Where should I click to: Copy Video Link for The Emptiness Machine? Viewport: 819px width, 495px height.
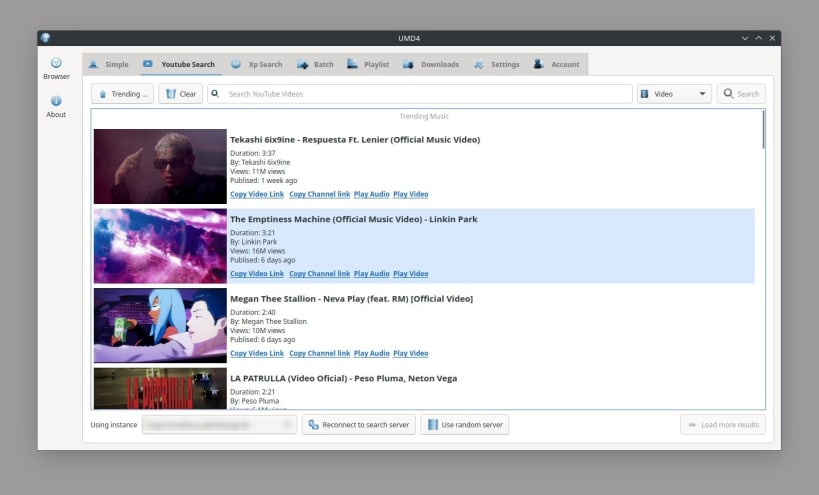(x=257, y=274)
